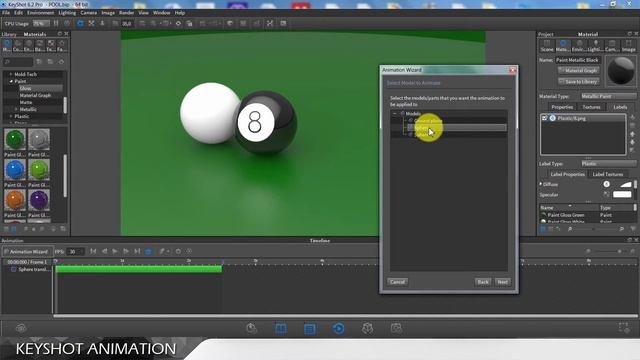Expand the Diffuse label property
Viewport: 640px width, 360px height.
click(541, 184)
